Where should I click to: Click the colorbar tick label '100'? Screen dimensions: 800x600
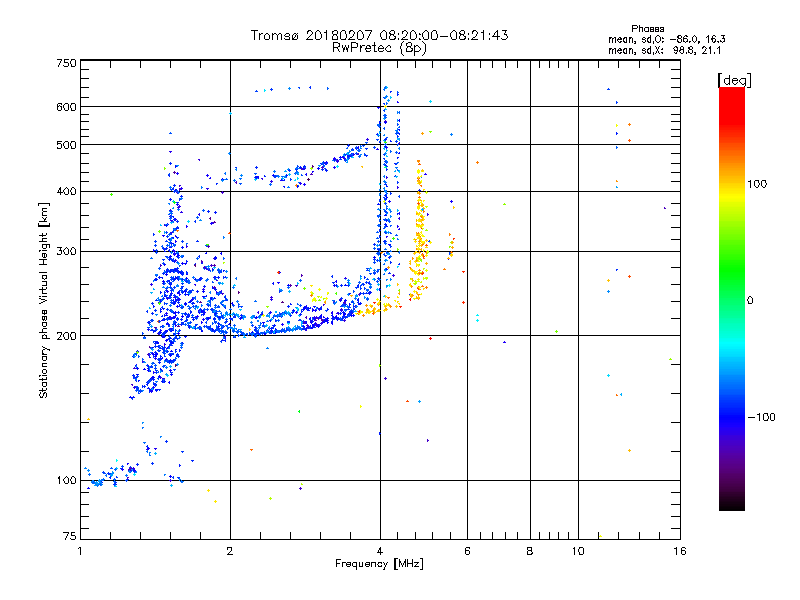(757, 184)
